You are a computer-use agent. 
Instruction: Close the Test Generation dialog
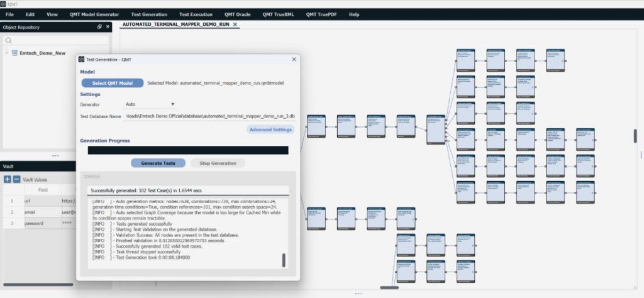pos(294,59)
